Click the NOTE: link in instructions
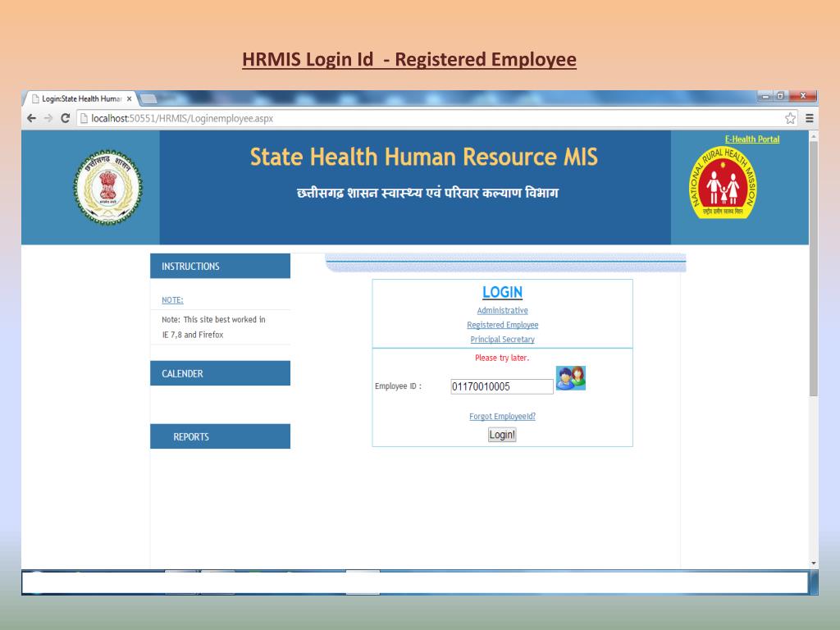This screenshot has width=840, height=630. pos(172,300)
